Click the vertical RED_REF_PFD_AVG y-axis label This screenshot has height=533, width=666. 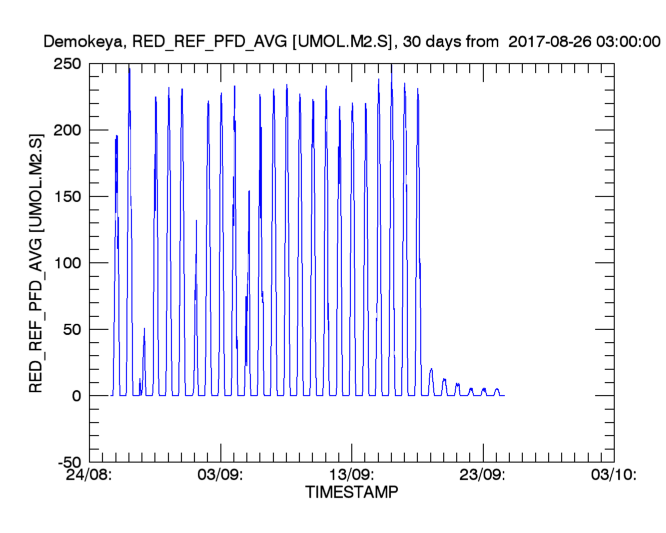[x=36, y=262]
